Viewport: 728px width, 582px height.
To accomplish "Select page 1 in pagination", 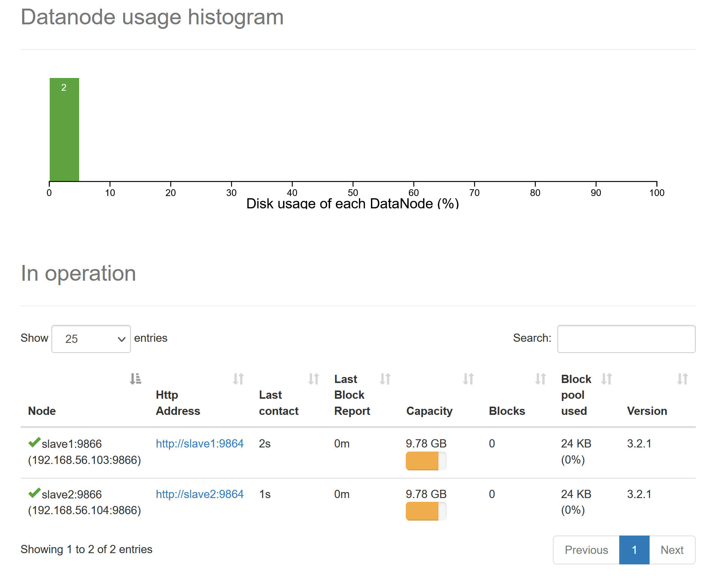I will [634, 550].
